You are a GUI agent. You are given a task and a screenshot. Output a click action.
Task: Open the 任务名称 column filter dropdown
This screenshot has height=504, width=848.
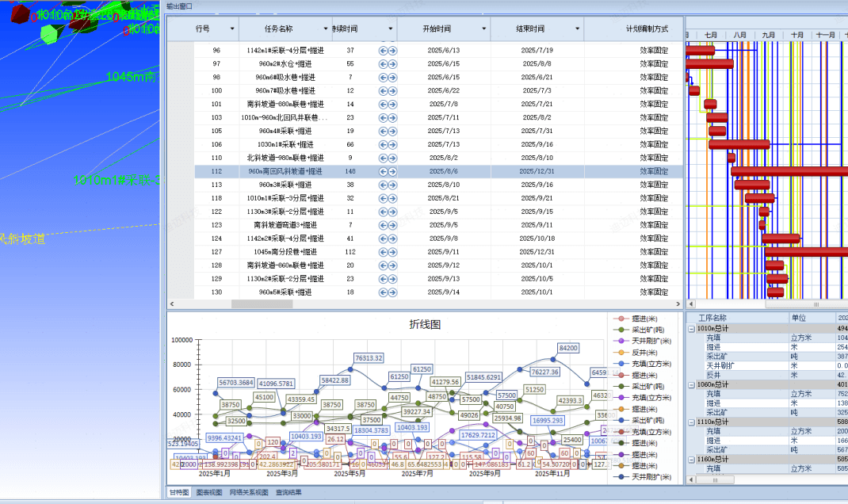326,29
